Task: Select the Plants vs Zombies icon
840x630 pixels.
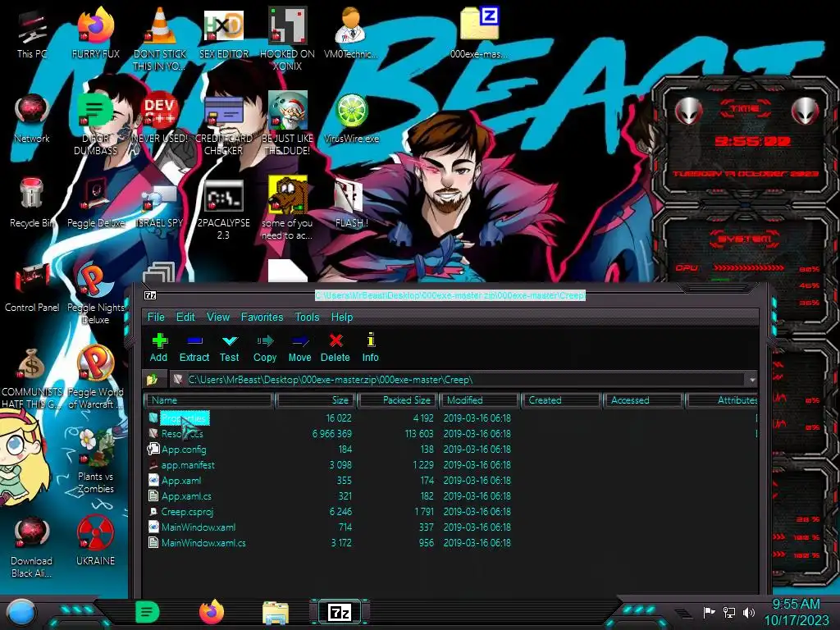Action: click(x=95, y=462)
